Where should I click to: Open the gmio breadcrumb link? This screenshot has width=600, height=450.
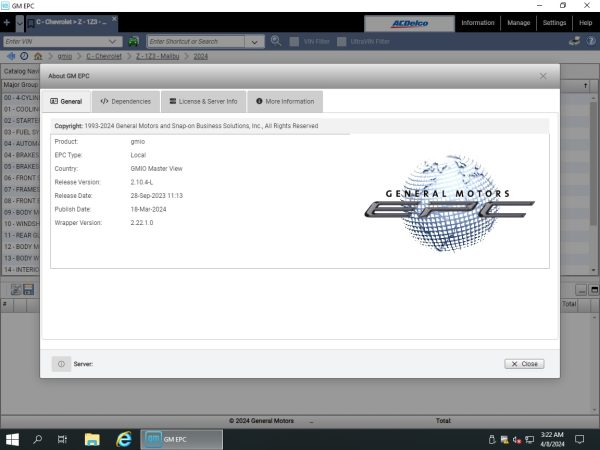[65, 56]
